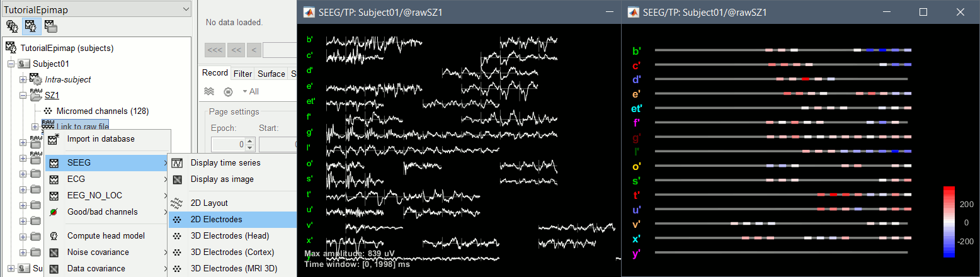Increment the Epoch spinner up arrow
The height and width of the screenshot is (277, 980).
(250, 142)
